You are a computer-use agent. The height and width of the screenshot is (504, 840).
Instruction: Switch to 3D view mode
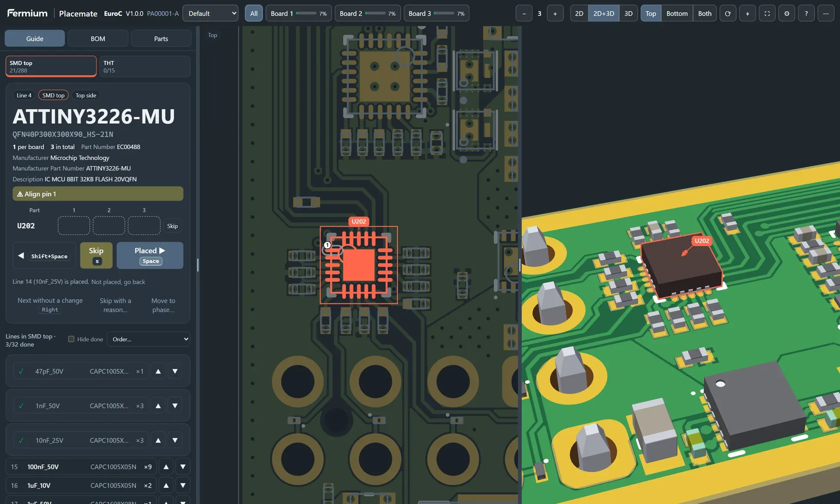coord(628,14)
